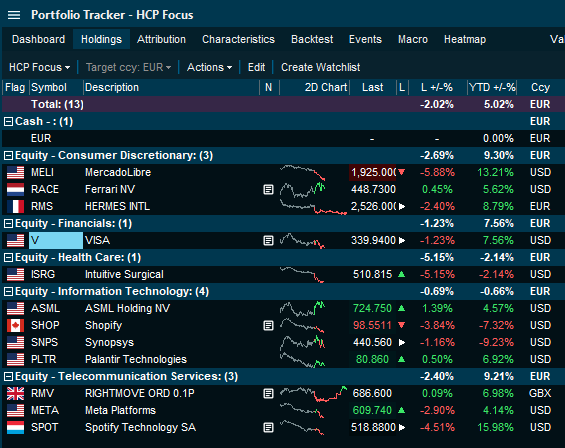The image size is (565, 448).
Task: Open the Events tab
Action: click(x=365, y=39)
